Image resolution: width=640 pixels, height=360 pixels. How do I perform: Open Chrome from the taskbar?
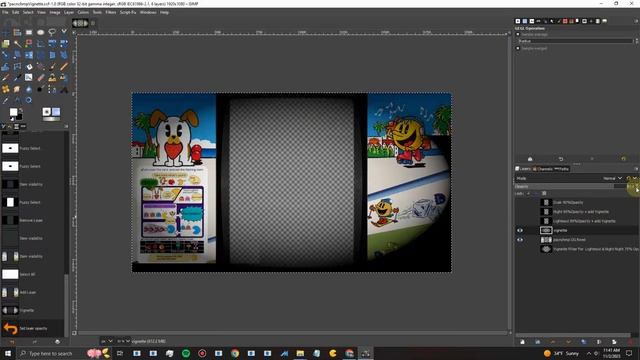click(x=235, y=353)
